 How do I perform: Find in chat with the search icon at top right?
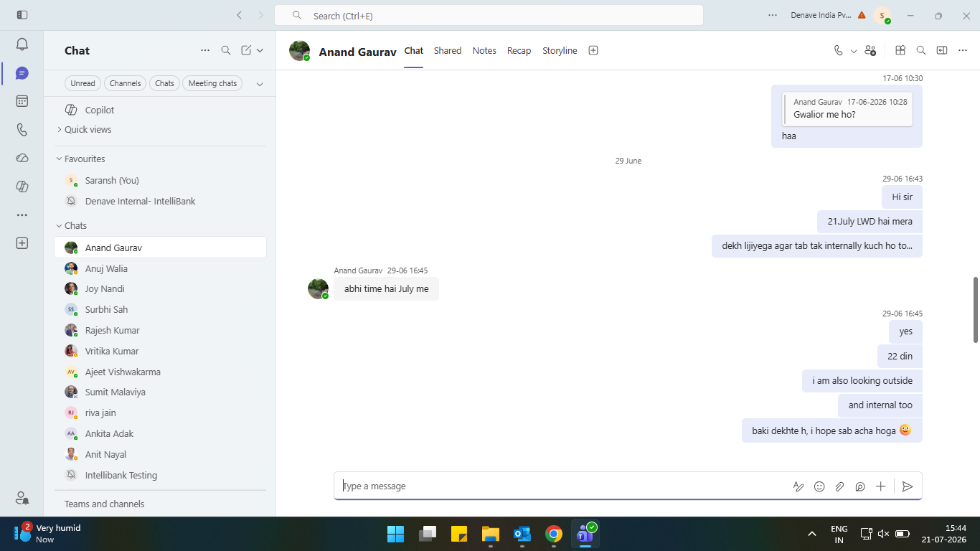click(x=921, y=50)
